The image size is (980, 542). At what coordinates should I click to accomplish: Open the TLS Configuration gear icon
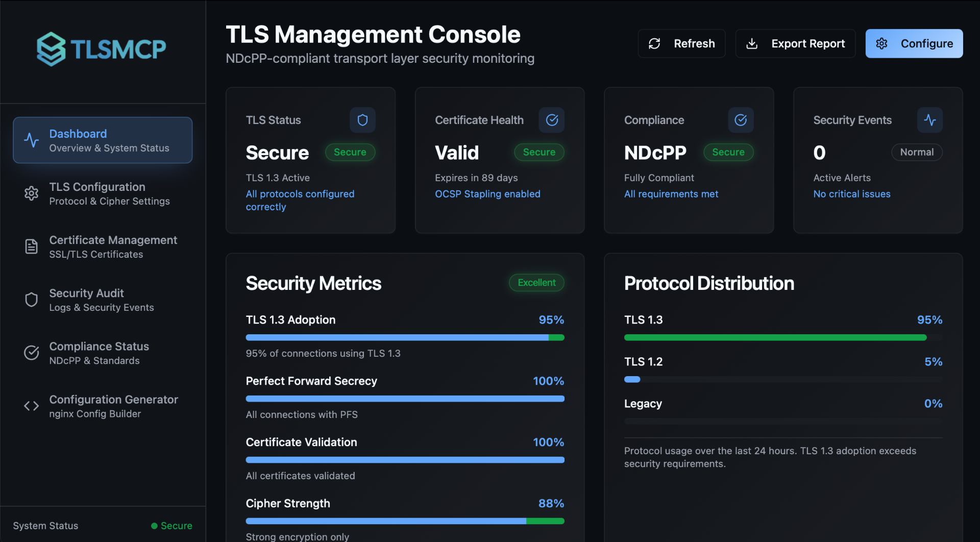[x=31, y=193]
